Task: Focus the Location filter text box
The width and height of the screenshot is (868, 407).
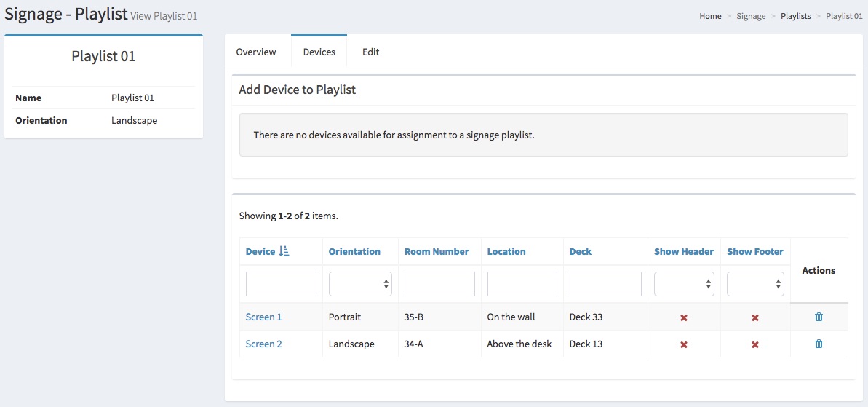Action: tap(522, 284)
